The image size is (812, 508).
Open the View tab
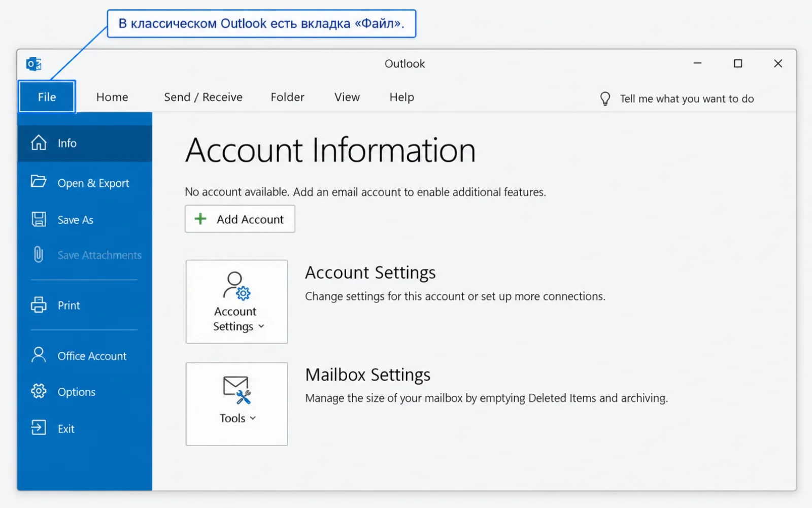click(x=347, y=97)
